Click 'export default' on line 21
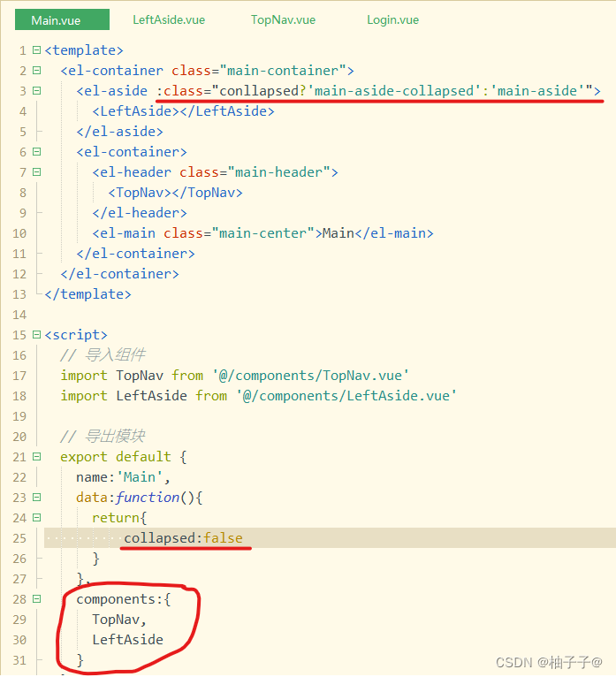Viewport: 616px width, 677px height. (116, 457)
